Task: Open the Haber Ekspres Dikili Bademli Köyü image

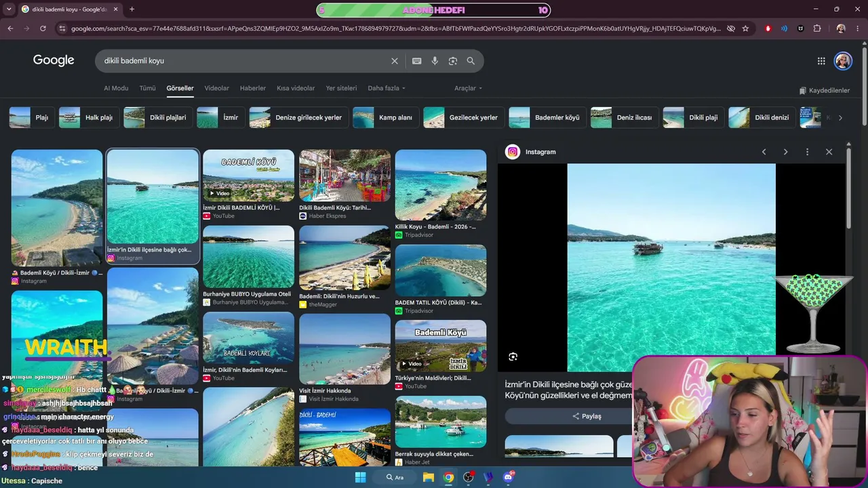Action: click(344, 175)
